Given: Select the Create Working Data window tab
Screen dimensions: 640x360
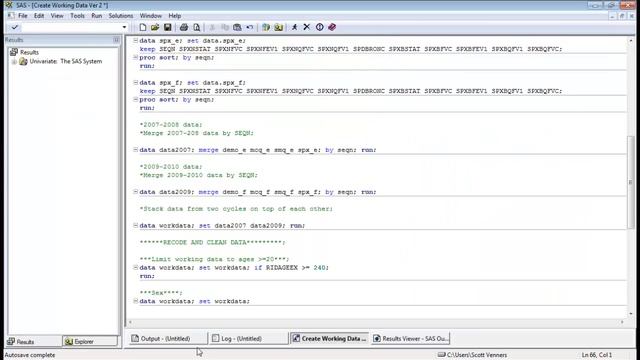Looking at the screenshot, I should 329,338.
